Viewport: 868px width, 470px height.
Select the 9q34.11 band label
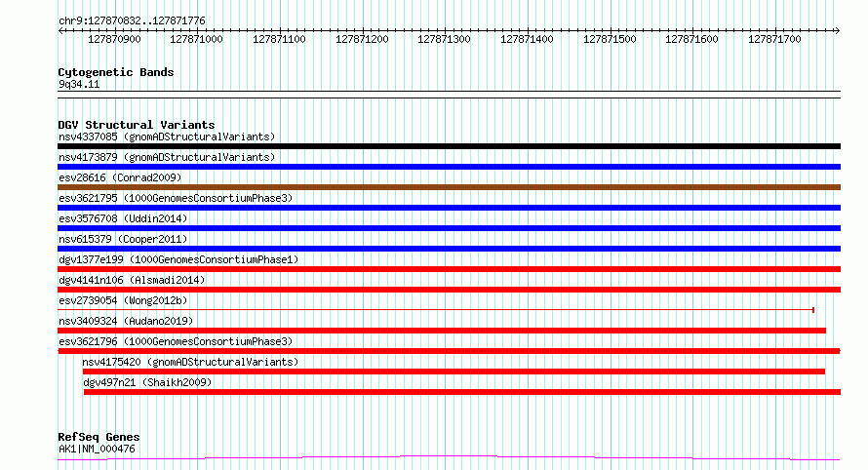[79, 85]
